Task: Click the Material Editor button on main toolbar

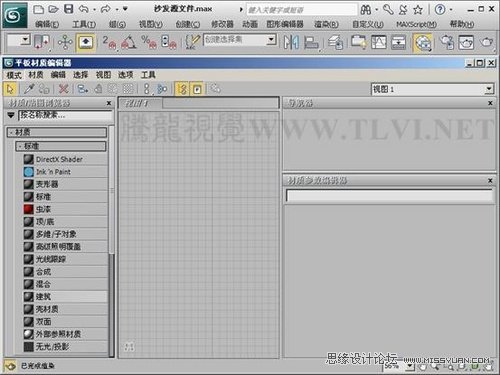Action: click(423, 43)
